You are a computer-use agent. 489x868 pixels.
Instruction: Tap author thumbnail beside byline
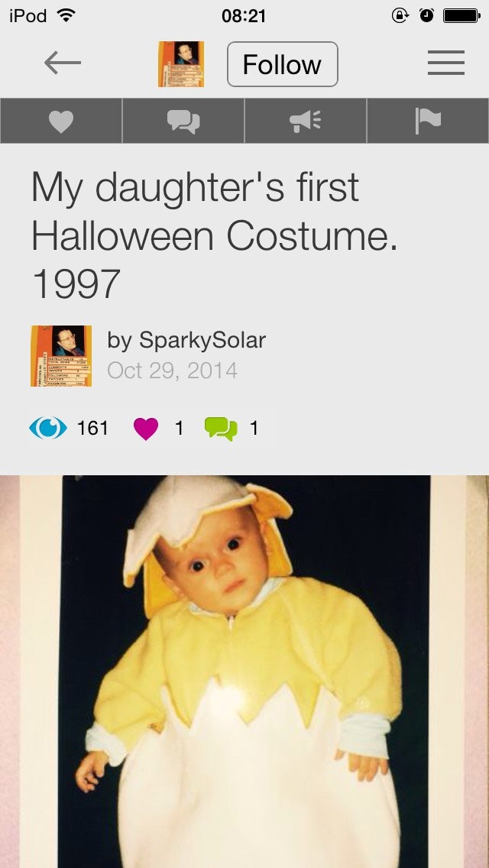61,356
